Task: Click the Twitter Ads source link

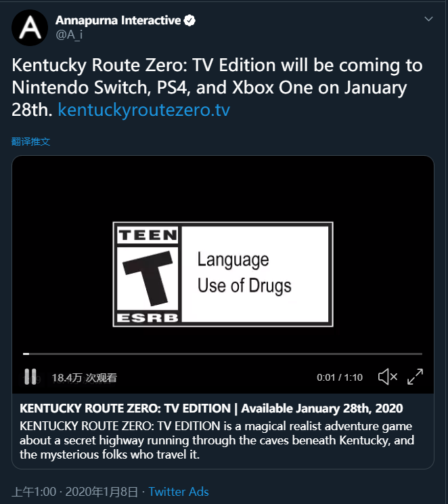Action: point(179,492)
